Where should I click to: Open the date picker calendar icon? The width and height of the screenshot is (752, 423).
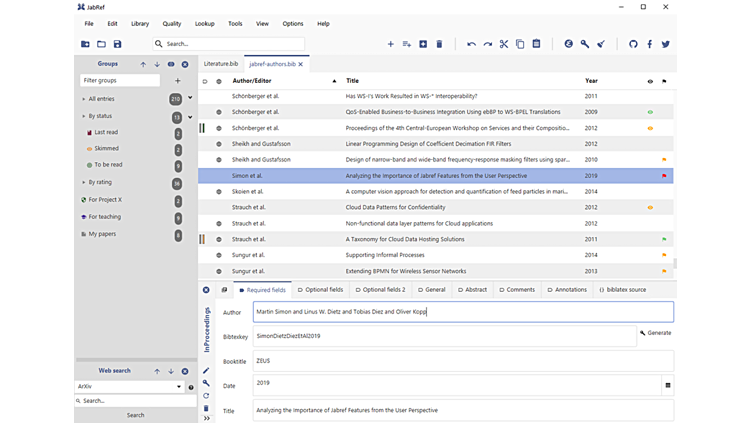pyautogui.click(x=668, y=385)
